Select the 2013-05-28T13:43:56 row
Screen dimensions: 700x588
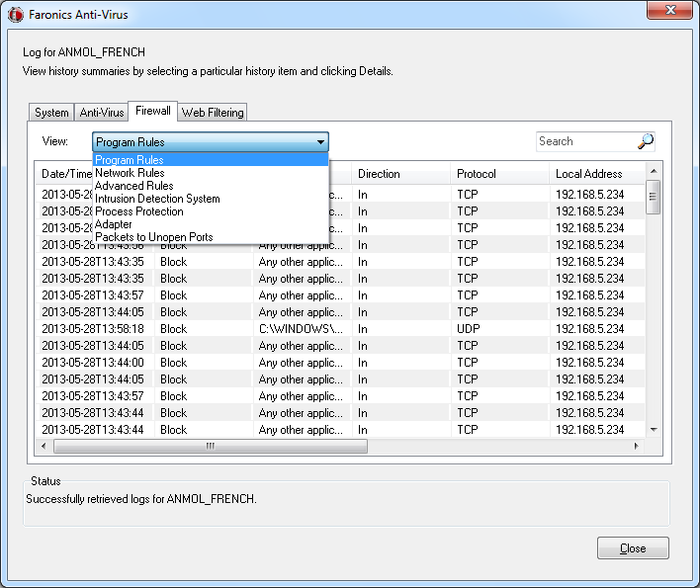[340, 246]
